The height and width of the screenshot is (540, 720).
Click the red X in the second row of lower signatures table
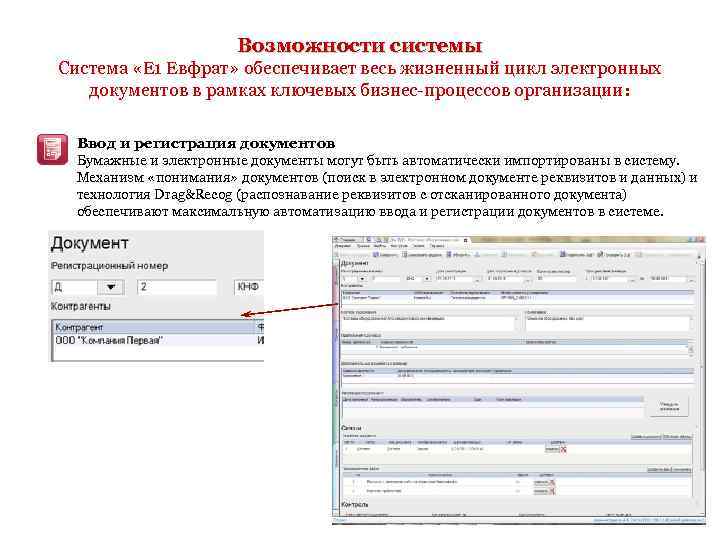pos(552,491)
